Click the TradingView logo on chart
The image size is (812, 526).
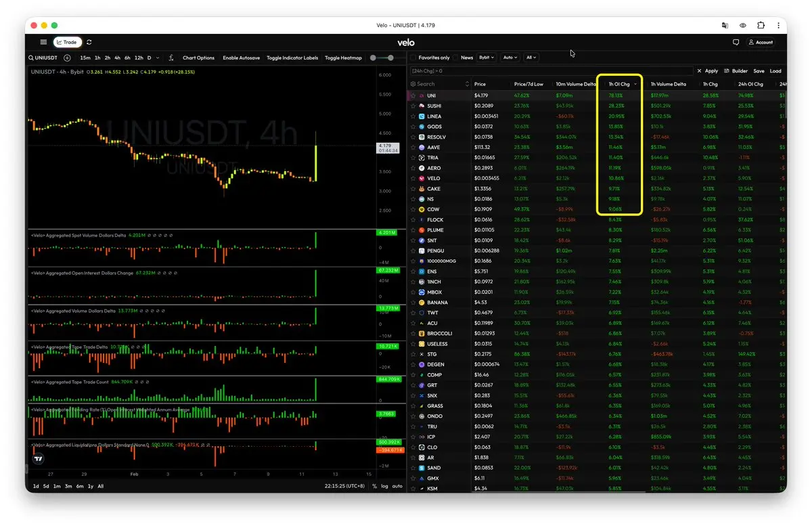point(39,458)
